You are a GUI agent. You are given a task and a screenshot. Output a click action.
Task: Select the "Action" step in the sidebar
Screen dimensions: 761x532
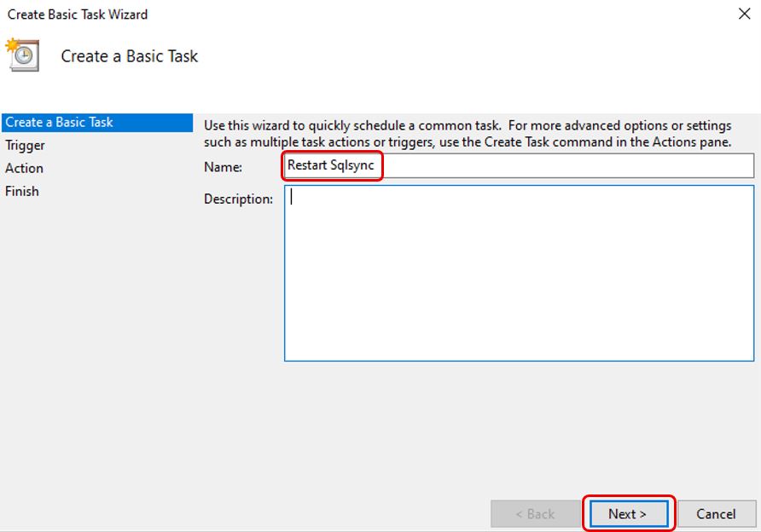25,168
